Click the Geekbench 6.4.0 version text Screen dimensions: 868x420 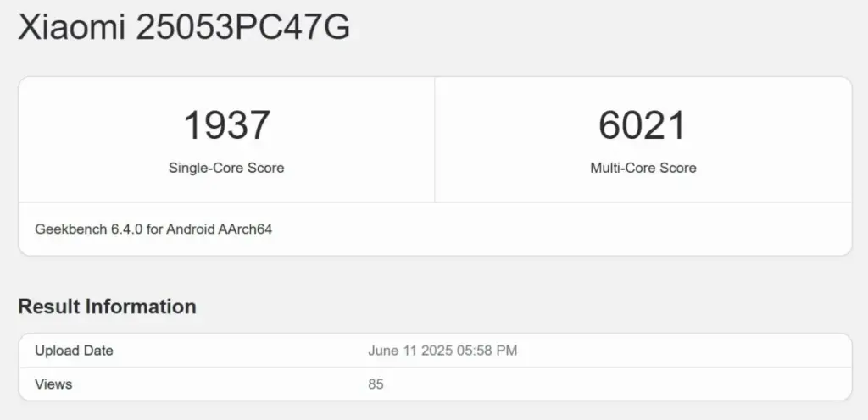coord(89,229)
